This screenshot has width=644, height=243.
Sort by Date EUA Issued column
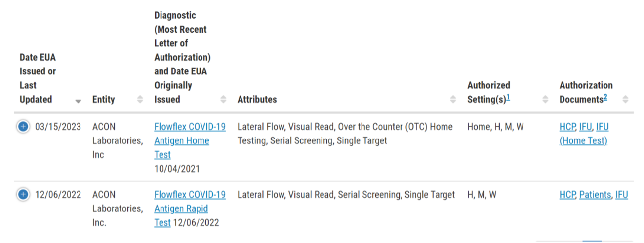[78, 100]
